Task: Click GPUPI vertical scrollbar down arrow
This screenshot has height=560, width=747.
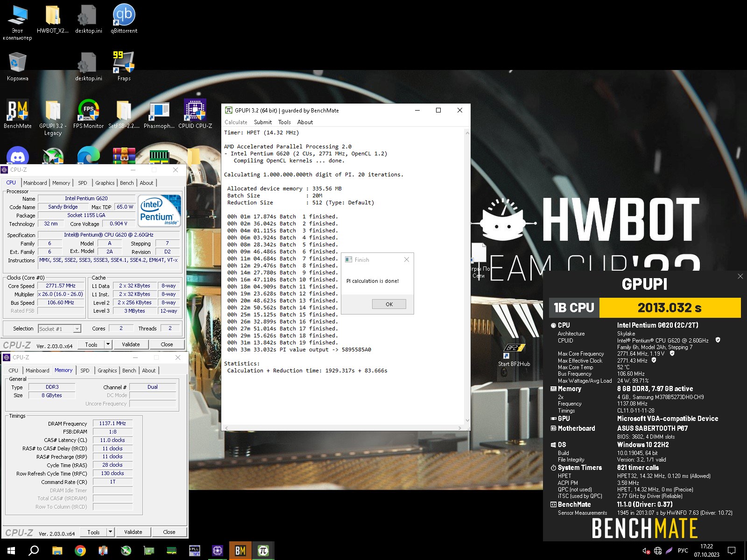Action: pyautogui.click(x=467, y=420)
